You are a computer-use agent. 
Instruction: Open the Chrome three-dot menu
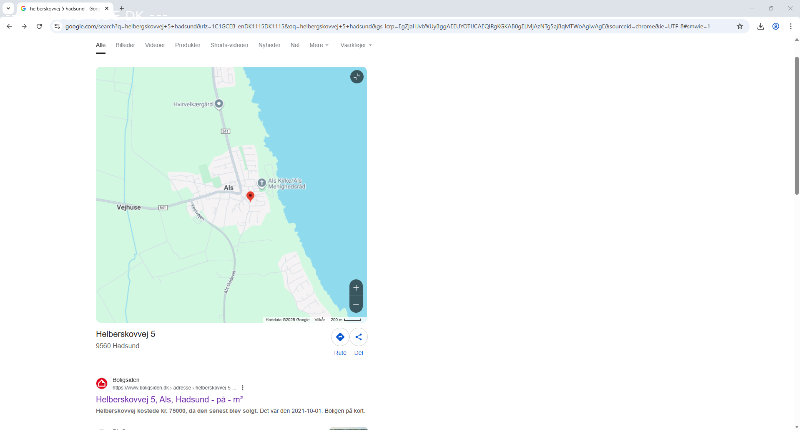(790, 26)
